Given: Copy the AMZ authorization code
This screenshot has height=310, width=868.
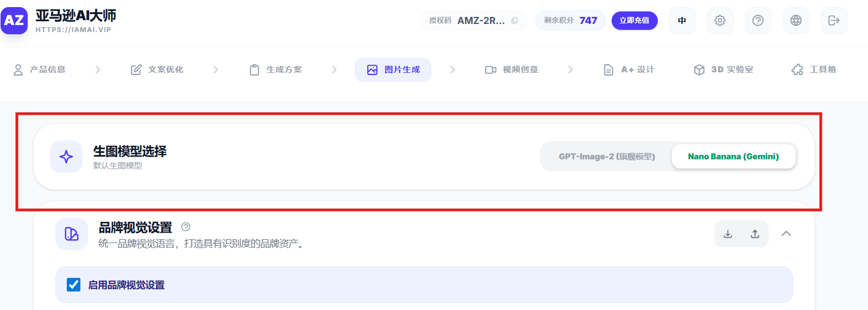Looking at the screenshot, I should tap(514, 21).
